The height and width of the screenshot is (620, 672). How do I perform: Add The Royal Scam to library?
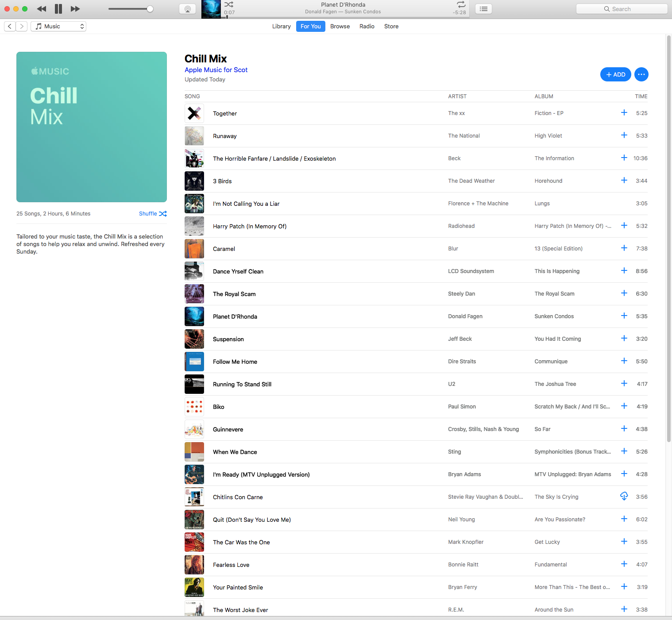tap(624, 293)
